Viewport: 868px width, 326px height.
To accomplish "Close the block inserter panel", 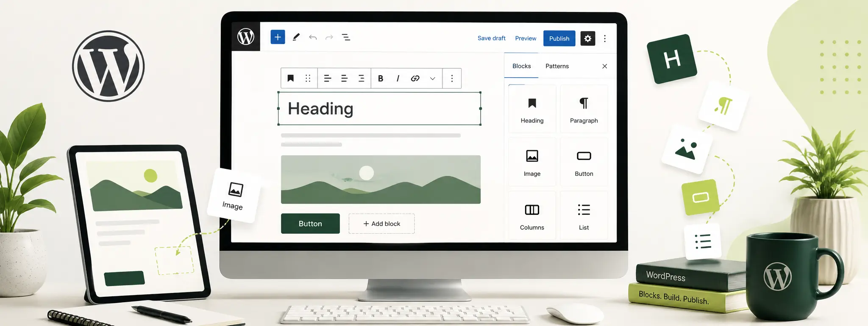I will [x=605, y=66].
